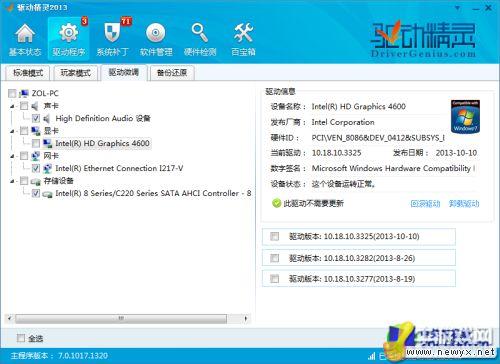500x364 pixels.
Task: Click the Intel Corporation vendor text
Action: coord(343,122)
